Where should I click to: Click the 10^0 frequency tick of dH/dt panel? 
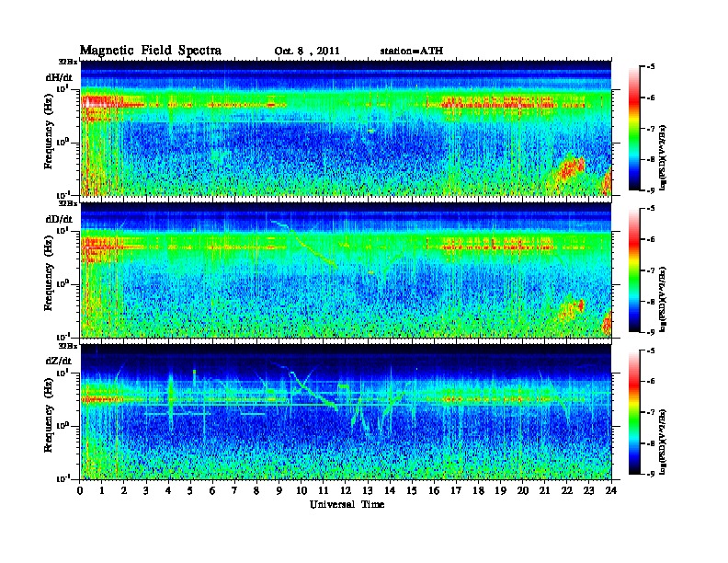click(63, 142)
